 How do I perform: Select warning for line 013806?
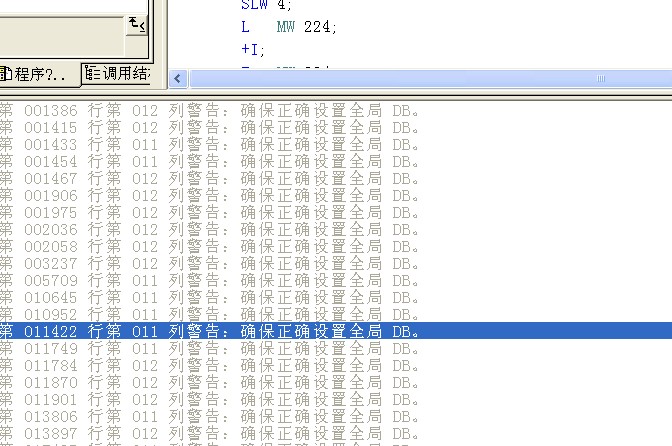(336, 417)
